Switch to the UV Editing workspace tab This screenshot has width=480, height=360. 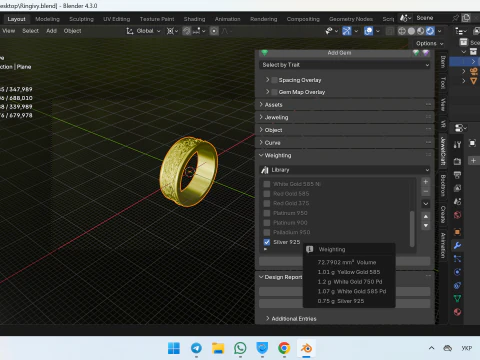[x=116, y=19]
